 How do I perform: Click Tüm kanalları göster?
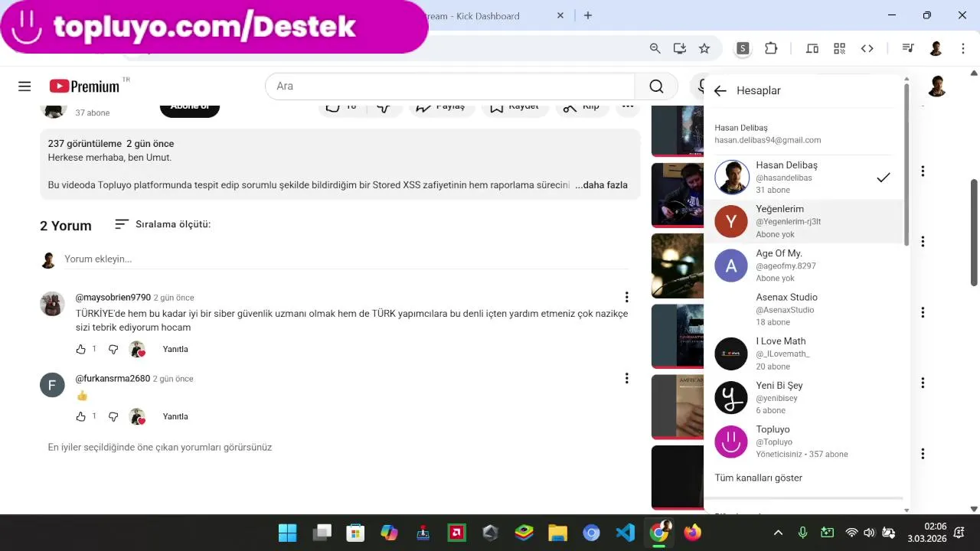[x=759, y=478]
